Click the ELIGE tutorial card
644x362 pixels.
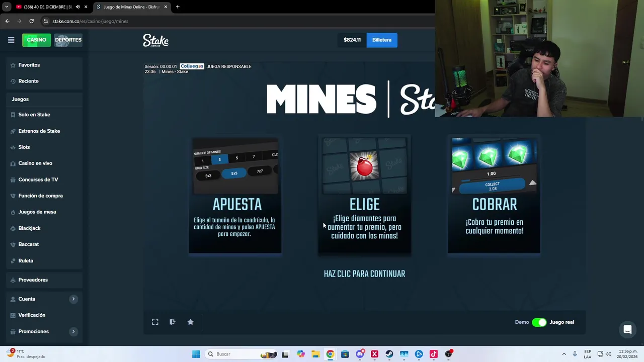tap(364, 196)
